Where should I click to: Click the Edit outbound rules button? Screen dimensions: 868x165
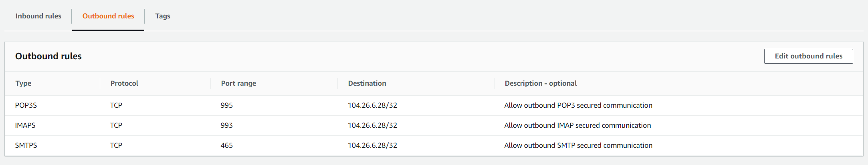pyautogui.click(x=808, y=56)
